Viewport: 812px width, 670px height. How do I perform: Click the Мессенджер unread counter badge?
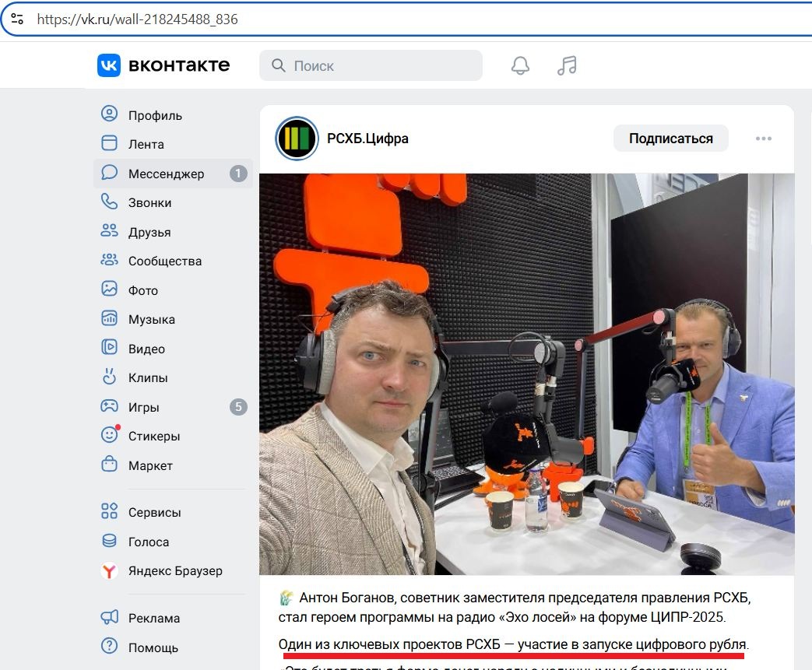[x=238, y=174]
